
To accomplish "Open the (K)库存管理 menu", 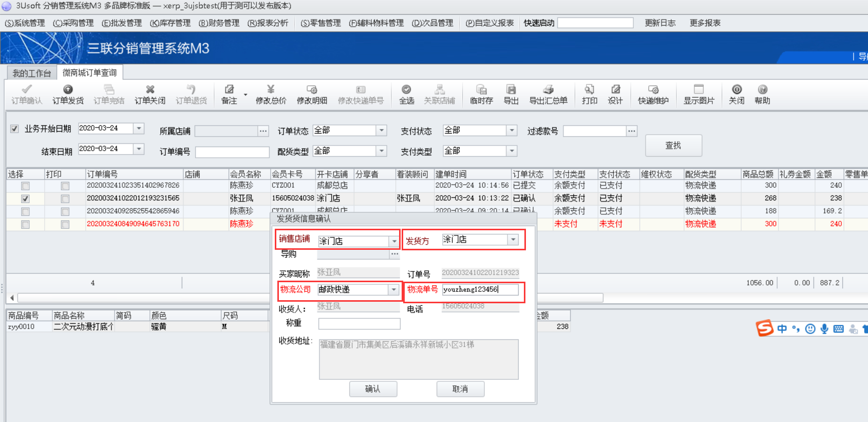I will (170, 23).
